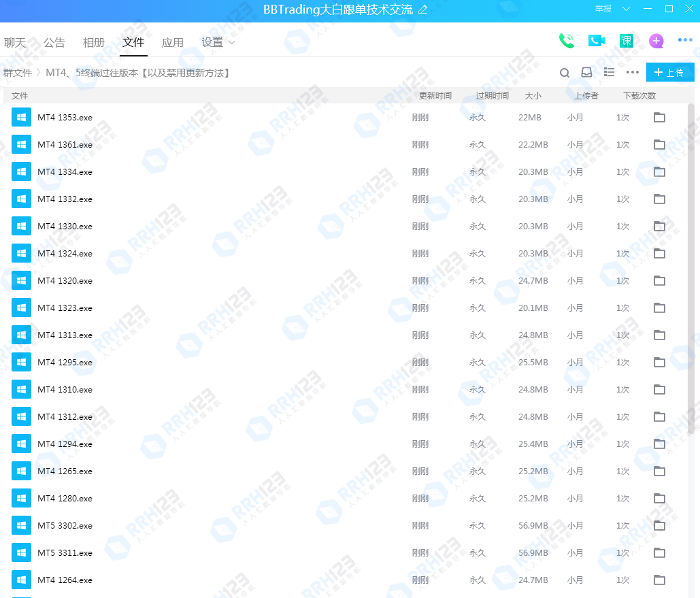Open folder location for MT4 1312.exe
Screen dimensions: 700x598
(659, 417)
